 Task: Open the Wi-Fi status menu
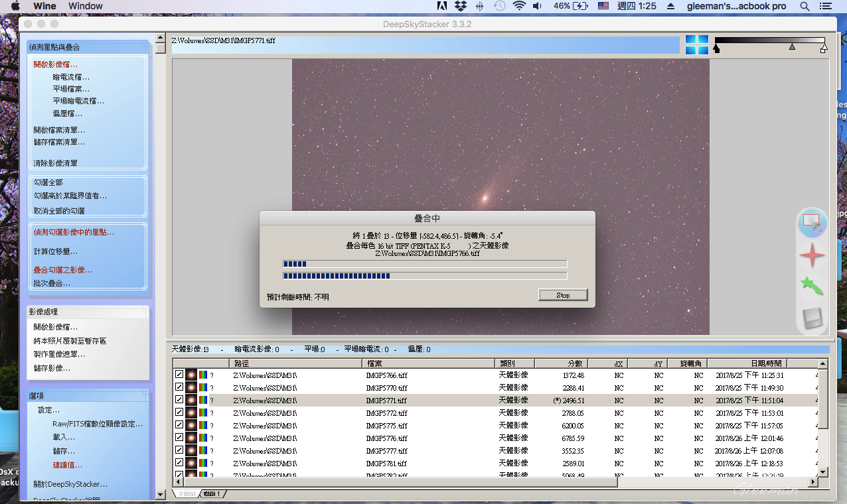click(x=518, y=6)
